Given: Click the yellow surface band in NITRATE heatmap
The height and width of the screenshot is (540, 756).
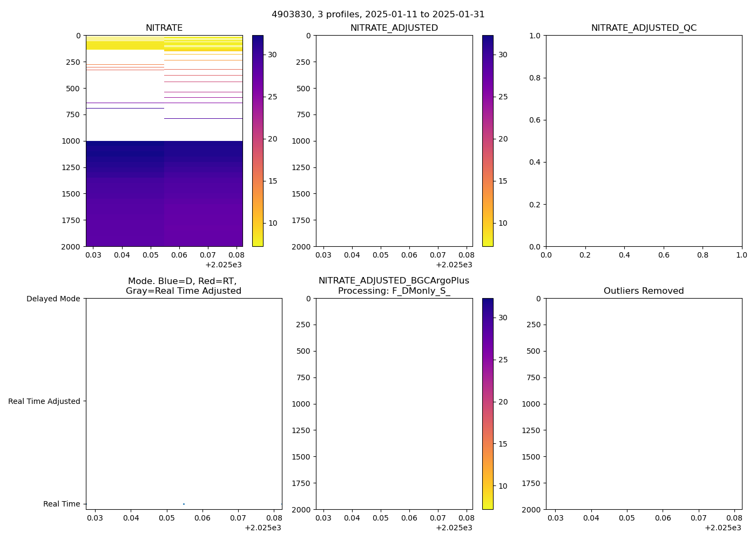Looking at the screenshot, I should click(x=124, y=42).
